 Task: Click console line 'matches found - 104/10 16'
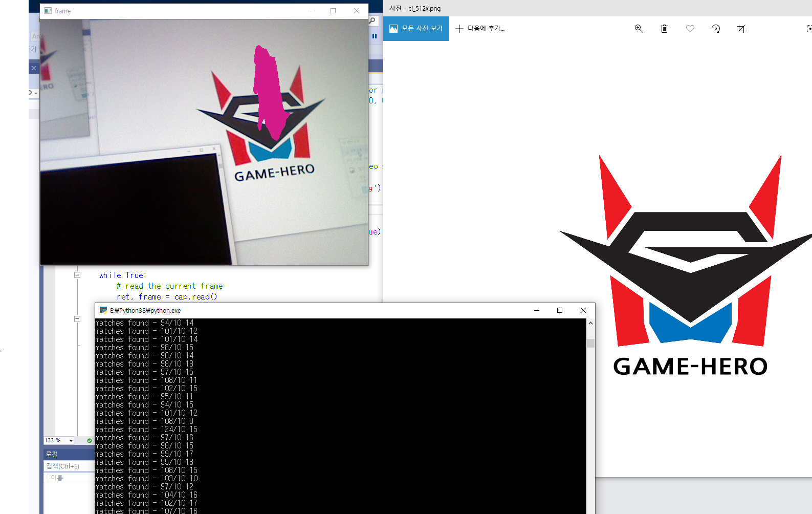[x=146, y=495]
